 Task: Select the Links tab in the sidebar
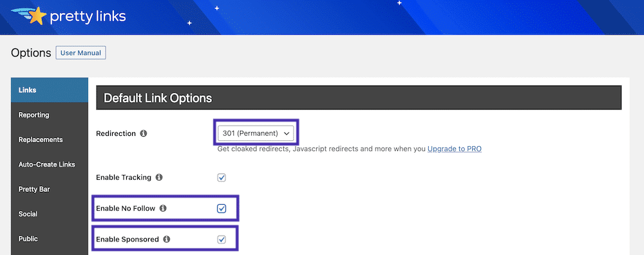(50, 90)
